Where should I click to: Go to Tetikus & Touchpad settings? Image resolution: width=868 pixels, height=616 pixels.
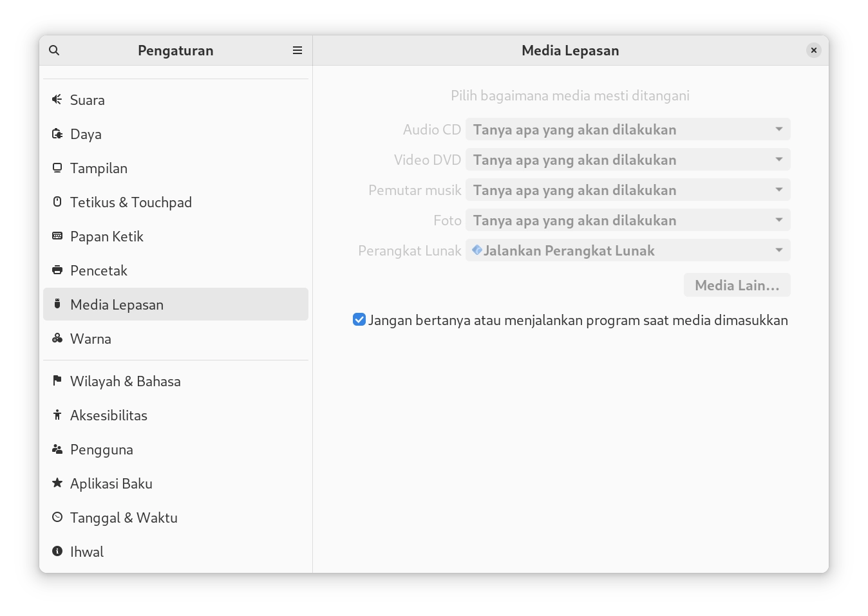coord(131,202)
